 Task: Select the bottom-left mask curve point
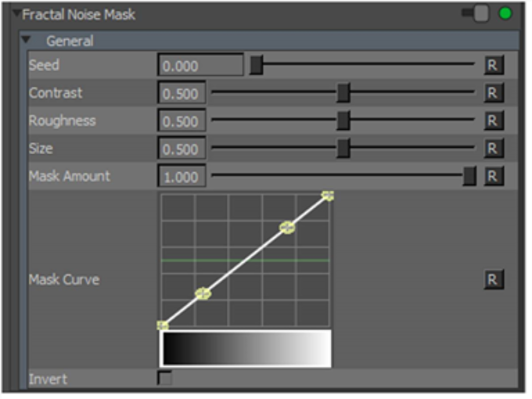tap(163, 325)
